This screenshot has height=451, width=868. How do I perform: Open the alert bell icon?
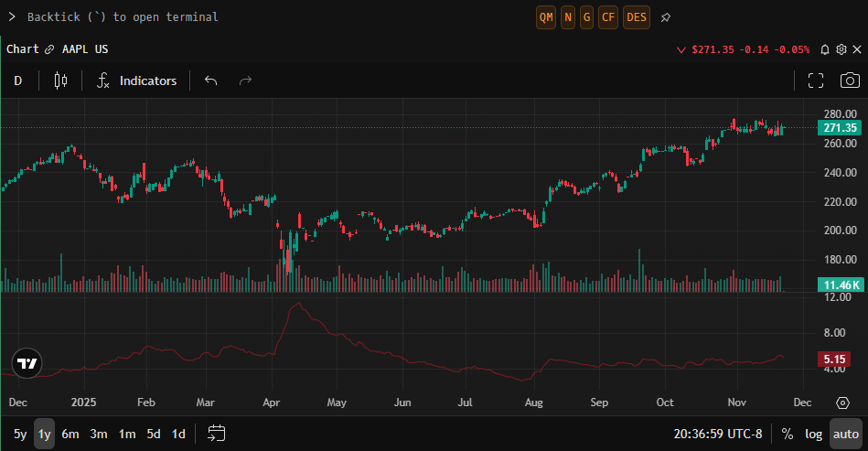tap(825, 49)
